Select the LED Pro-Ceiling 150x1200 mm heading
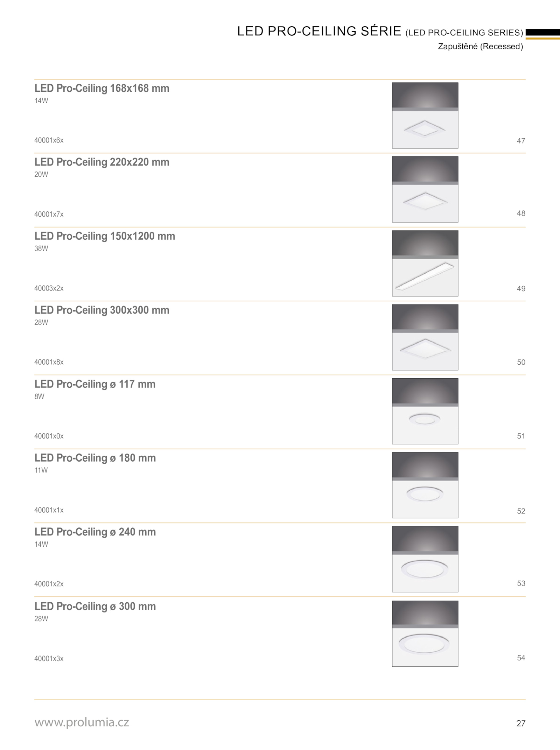This screenshot has width=560, height=750. pos(105,236)
